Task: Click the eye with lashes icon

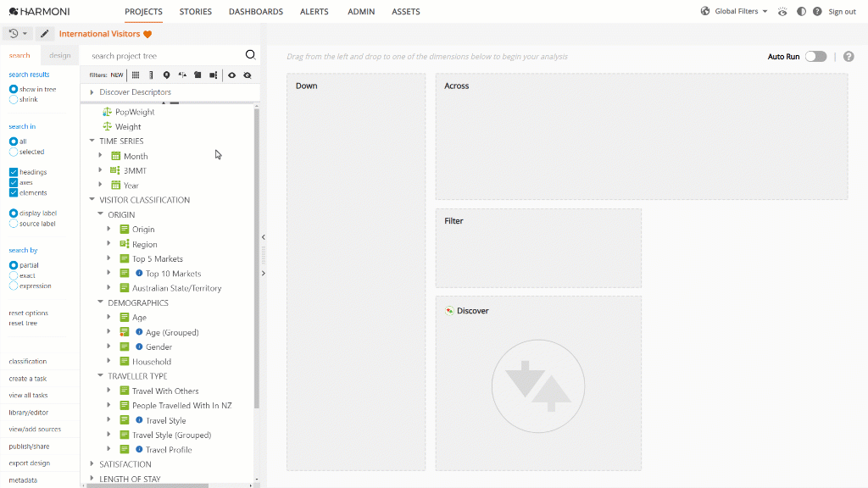Action: (782, 12)
